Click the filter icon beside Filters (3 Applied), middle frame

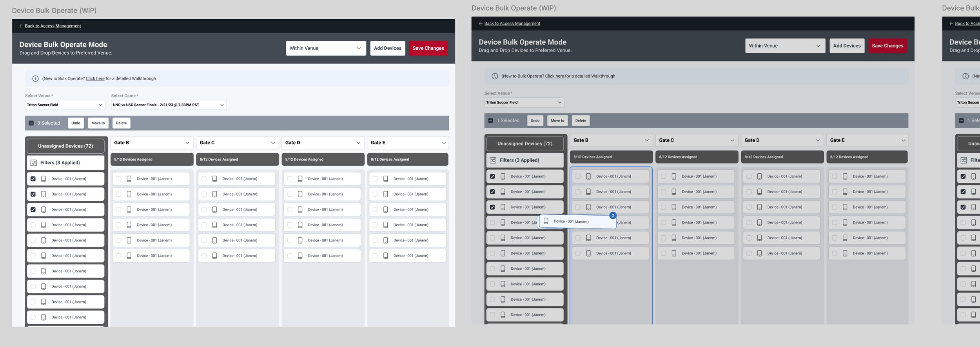point(493,160)
